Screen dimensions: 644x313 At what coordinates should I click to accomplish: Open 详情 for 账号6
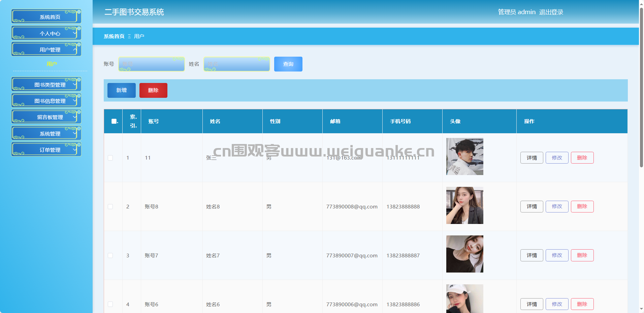[x=532, y=304]
